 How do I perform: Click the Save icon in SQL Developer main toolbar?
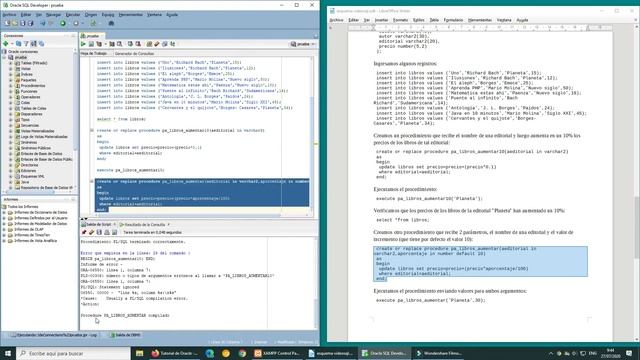click(23, 23)
